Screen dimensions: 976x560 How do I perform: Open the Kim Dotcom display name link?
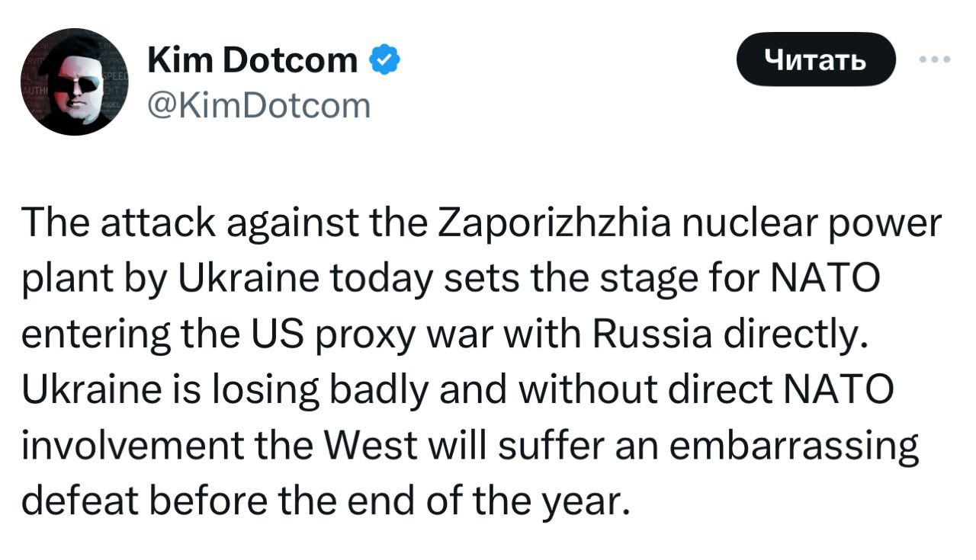point(253,60)
